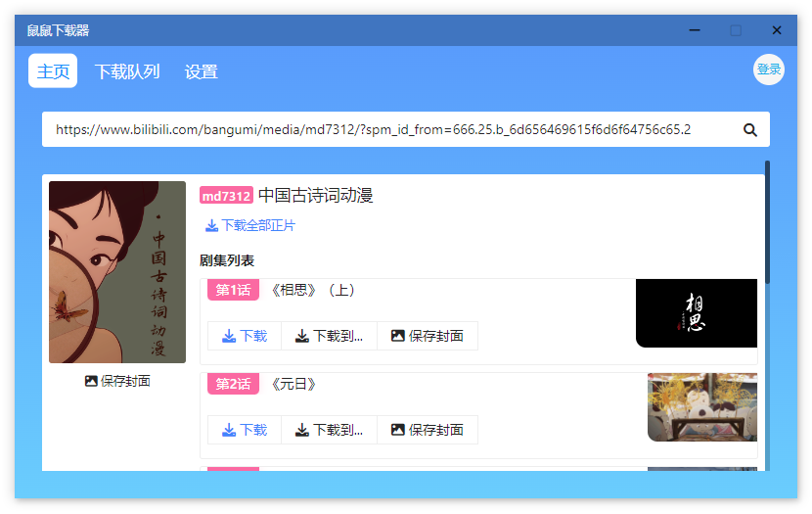The width and height of the screenshot is (812, 514).
Task: Click the 第2话 pink badge
Action: click(233, 384)
